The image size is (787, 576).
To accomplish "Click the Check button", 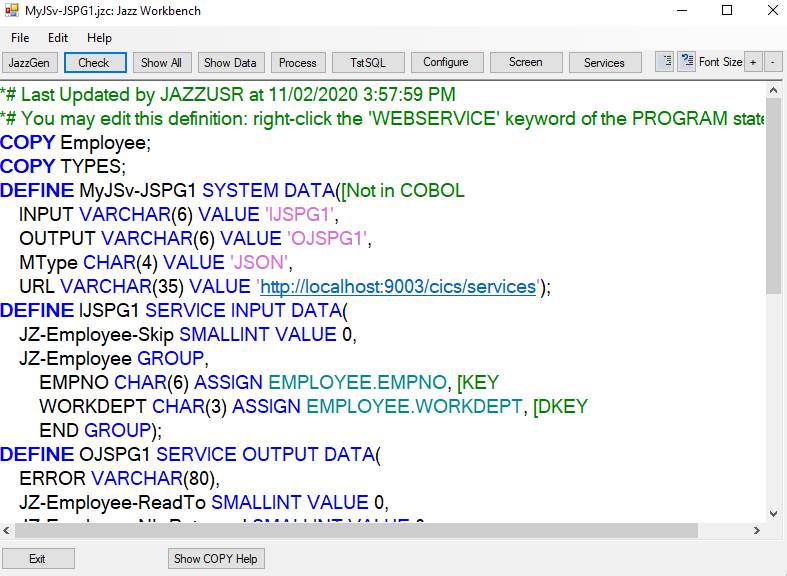I will point(94,63).
